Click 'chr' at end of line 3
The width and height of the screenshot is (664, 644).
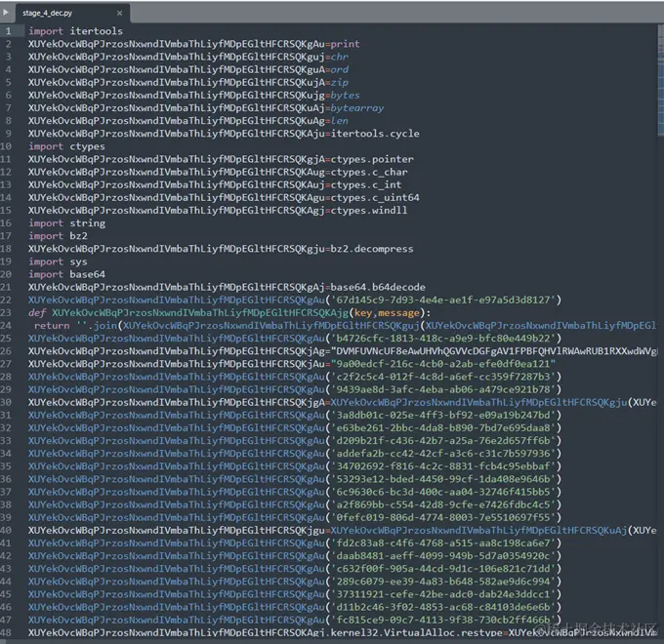(339, 57)
